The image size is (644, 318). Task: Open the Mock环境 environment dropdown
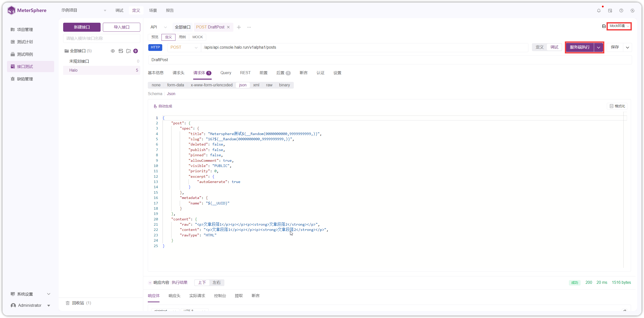click(x=619, y=26)
